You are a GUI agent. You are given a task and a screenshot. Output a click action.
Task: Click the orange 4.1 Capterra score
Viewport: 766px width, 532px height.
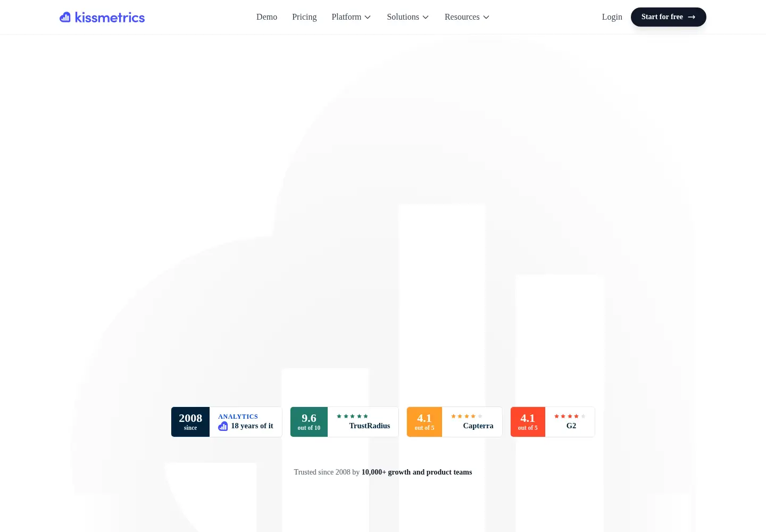click(424, 422)
